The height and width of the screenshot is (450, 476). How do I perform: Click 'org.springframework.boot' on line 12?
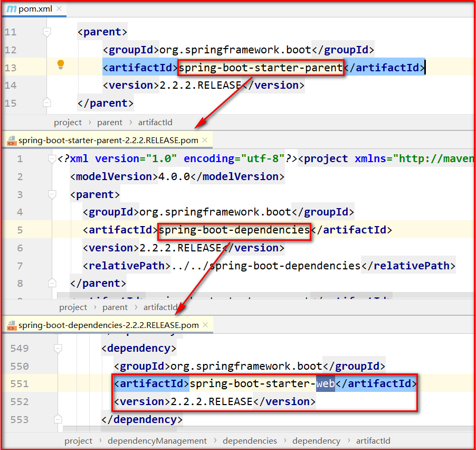[235, 50]
